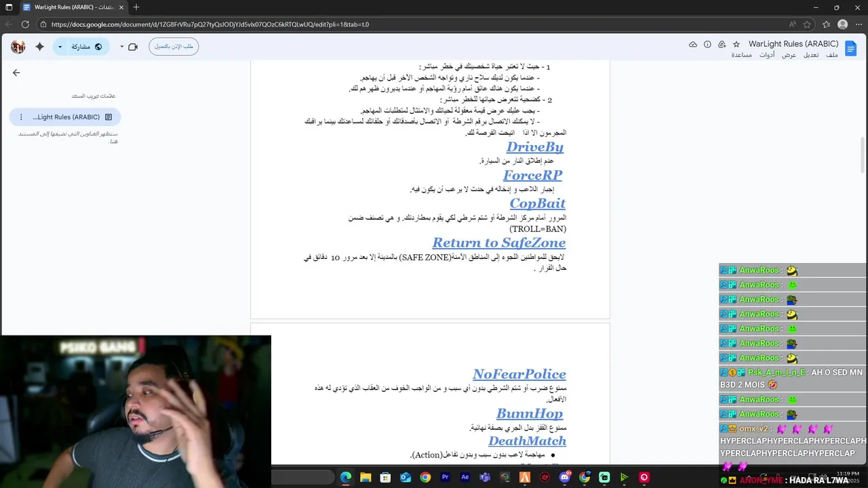Open Microsoft Store from the taskbar
The image size is (868, 488).
pos(385,477)
